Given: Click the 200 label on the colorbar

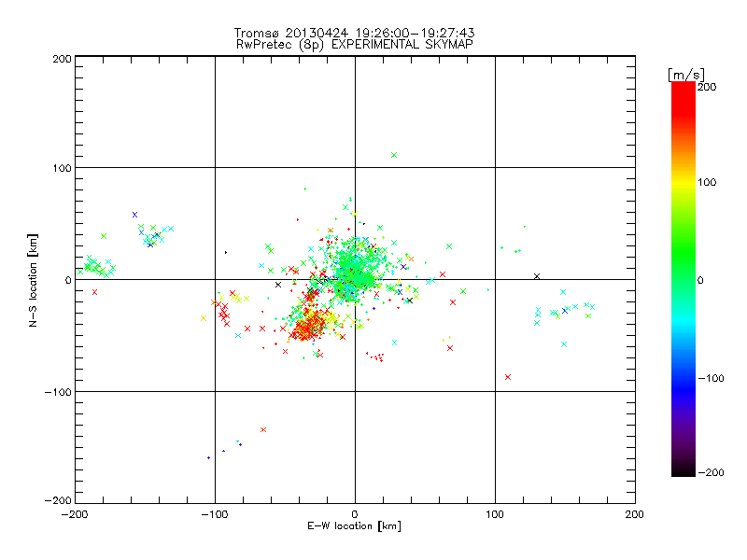Looking at the screenshot, I should [707, 87].
